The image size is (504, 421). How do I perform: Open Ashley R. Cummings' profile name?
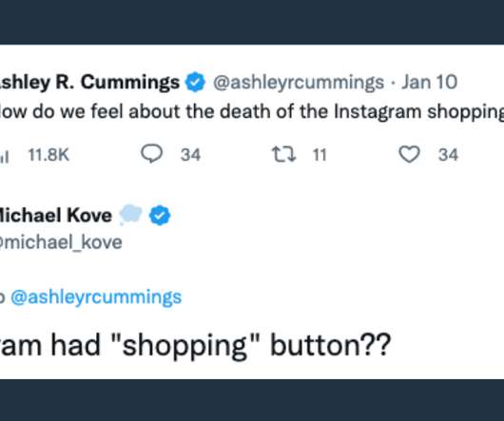click(89, 83)
